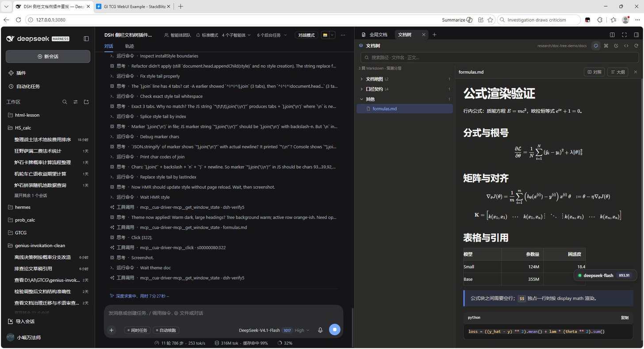
Task: Close the formulas.md preview pane
Action: [636, 72]
